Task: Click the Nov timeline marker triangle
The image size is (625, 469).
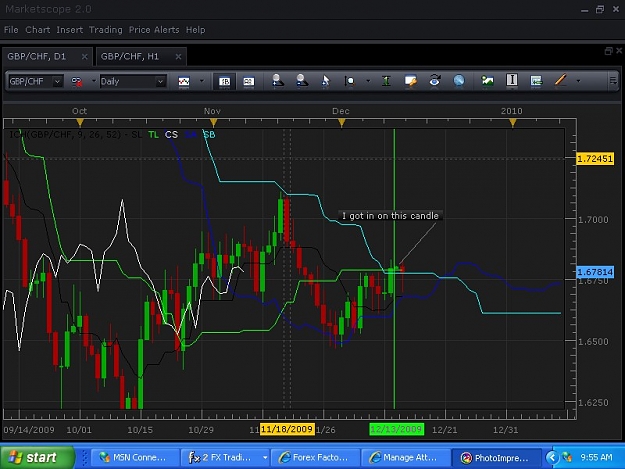Action: pos(214,122)
